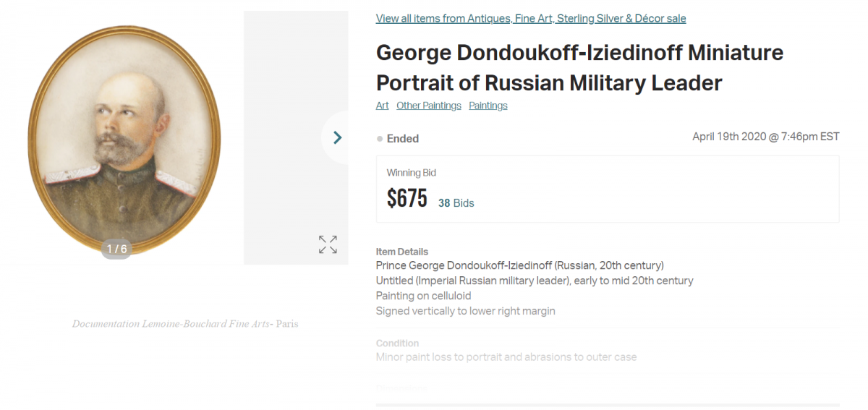Click the Documentation Lemoine-Bouchard Fine Arts caption
Image resolution: width=868 pixels, height=410 pixels.
(185, 324)
